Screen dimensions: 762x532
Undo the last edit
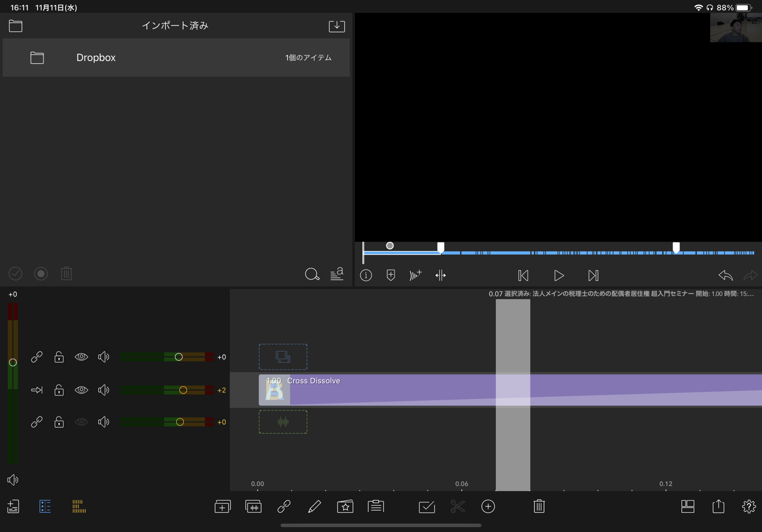point(725,276)
